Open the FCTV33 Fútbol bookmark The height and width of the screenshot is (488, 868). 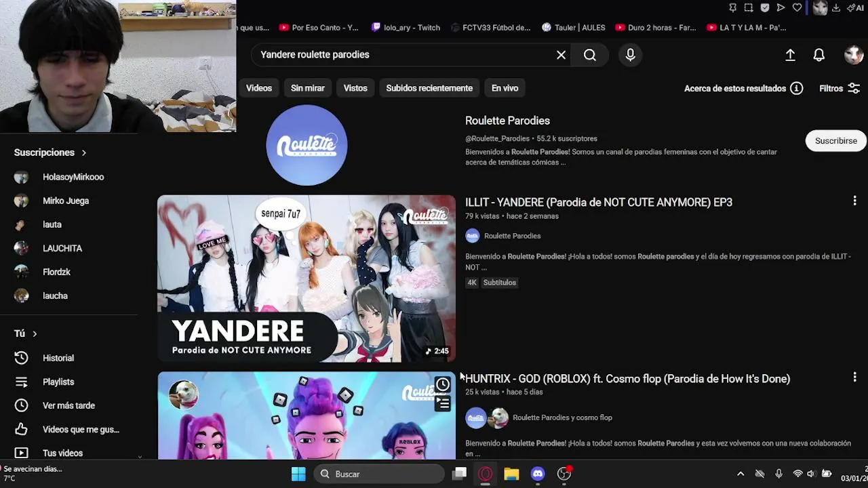coord(490,28)
